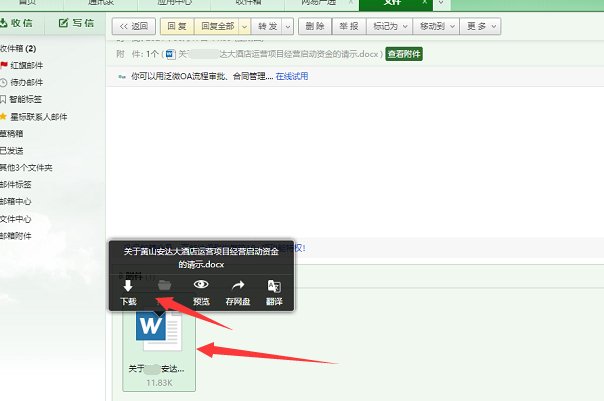This screenshot has height=401, width=604.
Task: Open the dropdown arrow beside 回复全部
Action: tap(245, 26)
